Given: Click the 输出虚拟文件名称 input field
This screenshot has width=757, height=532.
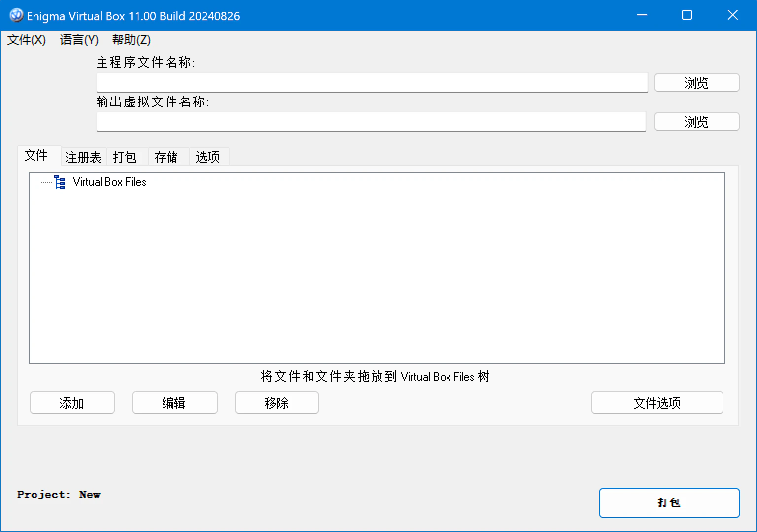Looking at the screenshot, I should click(x=371, y=122).
